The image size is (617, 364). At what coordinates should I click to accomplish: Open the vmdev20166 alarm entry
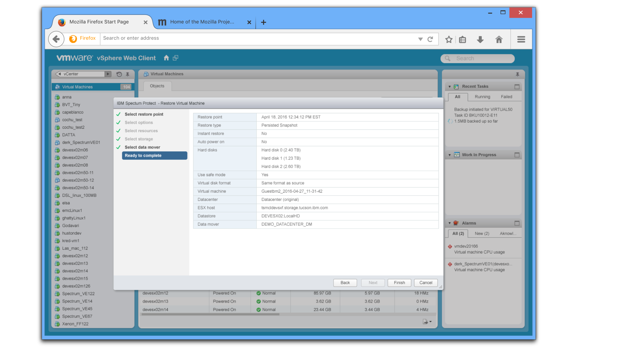coord(479,249)
